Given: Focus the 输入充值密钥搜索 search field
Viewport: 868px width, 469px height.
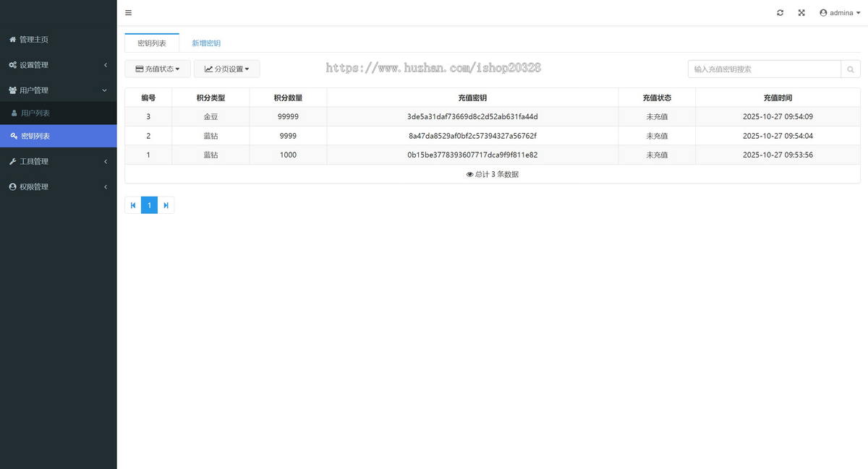Looking at the screenshot, I should coord(764,69).
